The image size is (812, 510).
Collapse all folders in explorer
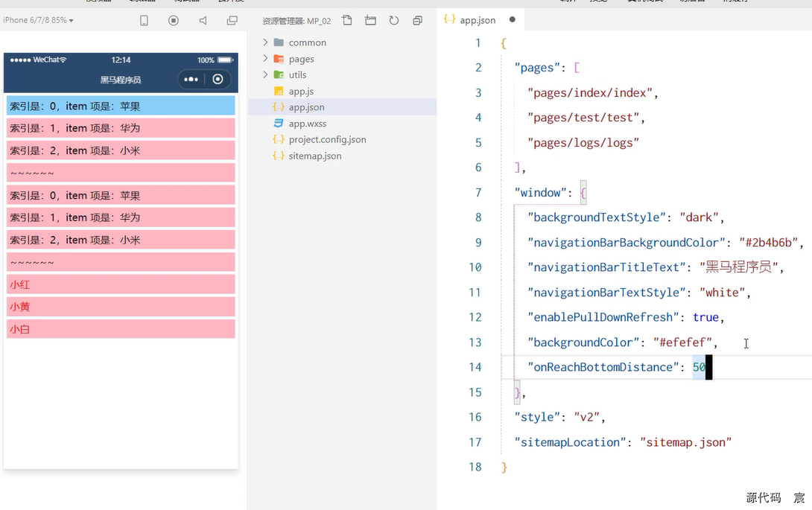(x=417, y=21)
